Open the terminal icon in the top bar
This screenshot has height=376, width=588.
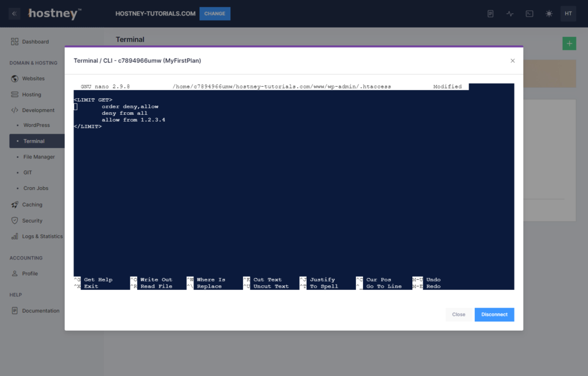(x=529, y=13)
